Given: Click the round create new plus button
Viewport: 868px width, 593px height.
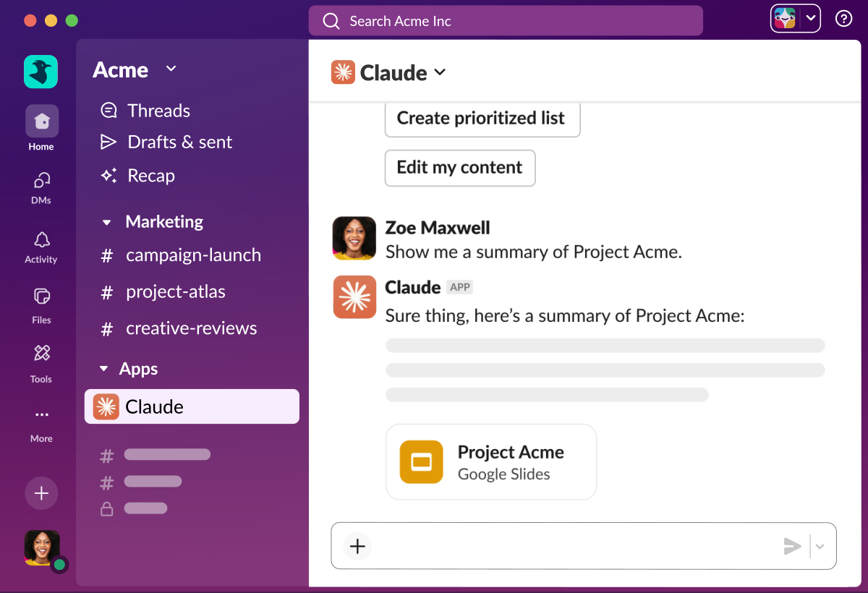Looking at the screenshot, I should (x=41, y=493).
